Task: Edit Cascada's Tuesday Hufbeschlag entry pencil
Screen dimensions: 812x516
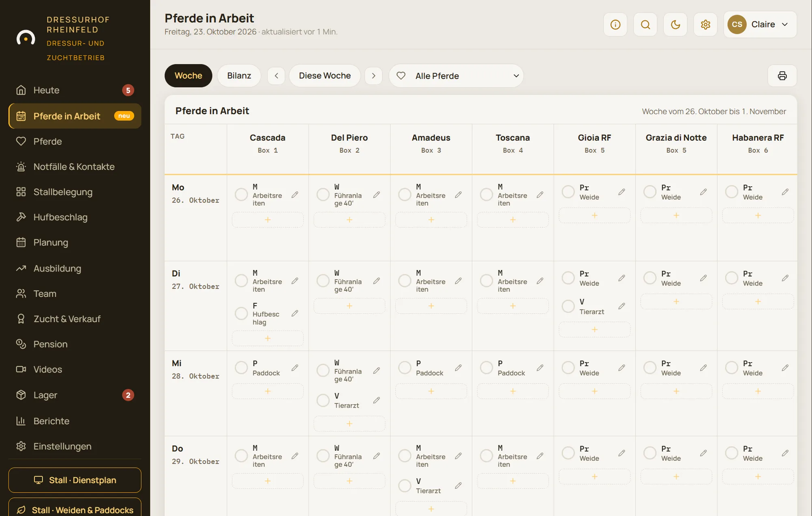Action: pos(295,313)
